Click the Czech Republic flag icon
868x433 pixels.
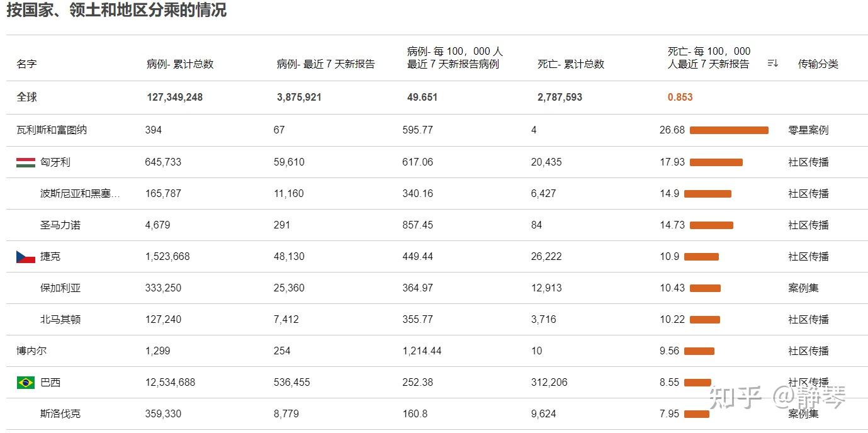pyautogui.click(x=25, y=257)
